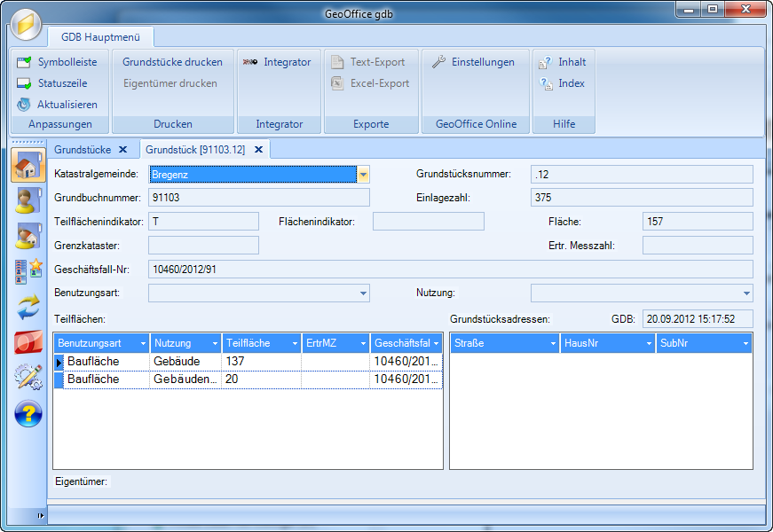
Task: Close the Grundstück [91103.12] tab
Action: pos(258,150)
